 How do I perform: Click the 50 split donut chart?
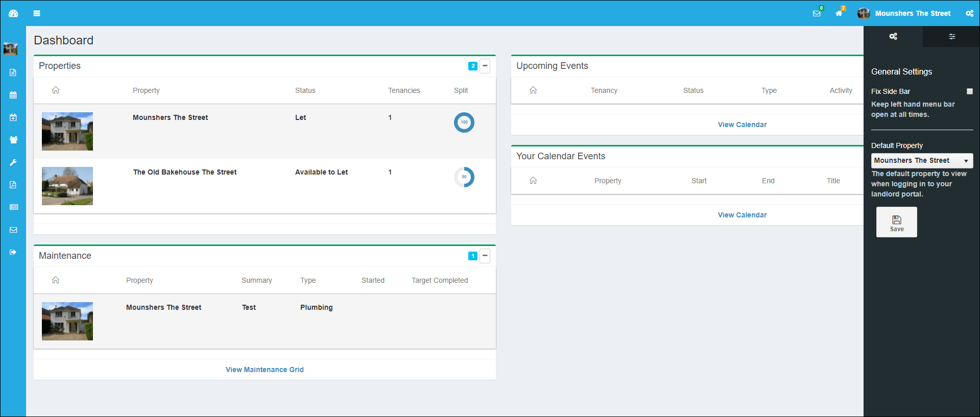pyautogui.click(x=464, y=177)
